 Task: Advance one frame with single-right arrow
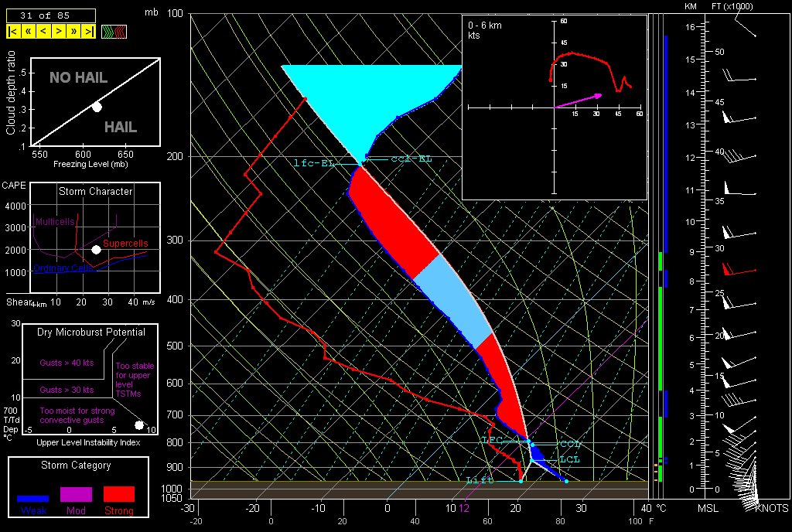59,32
